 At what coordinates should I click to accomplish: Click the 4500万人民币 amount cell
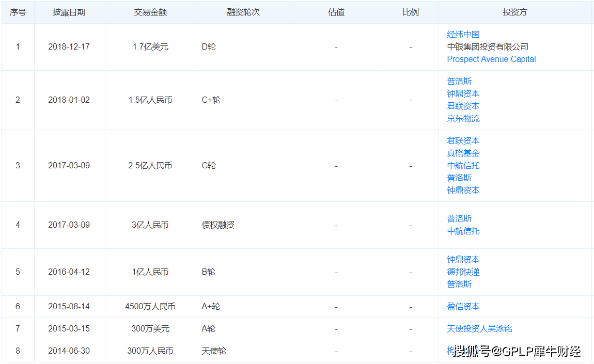(150, 306)
